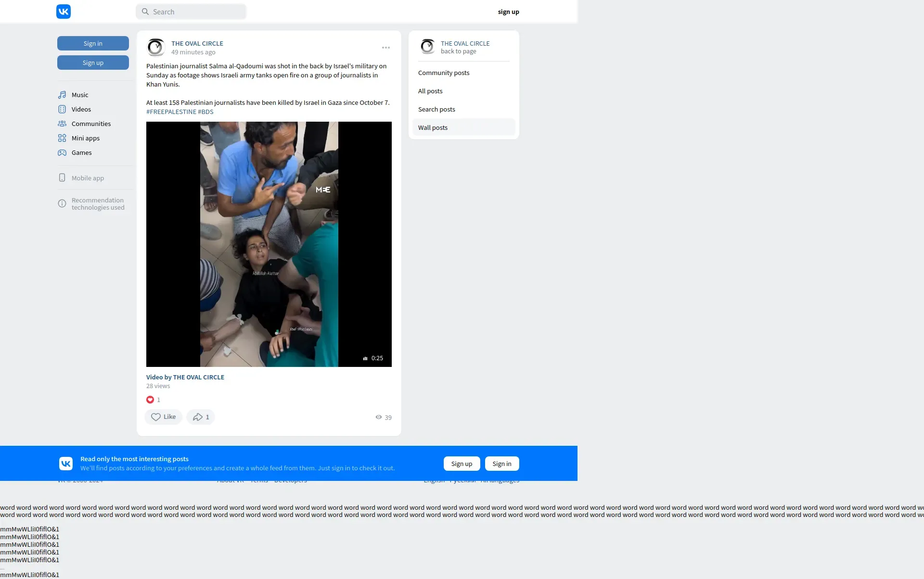This screenshot has width=924, height=579.
Task: Play the 0:25 video thumbnail
Action: (x=269, y=244)
